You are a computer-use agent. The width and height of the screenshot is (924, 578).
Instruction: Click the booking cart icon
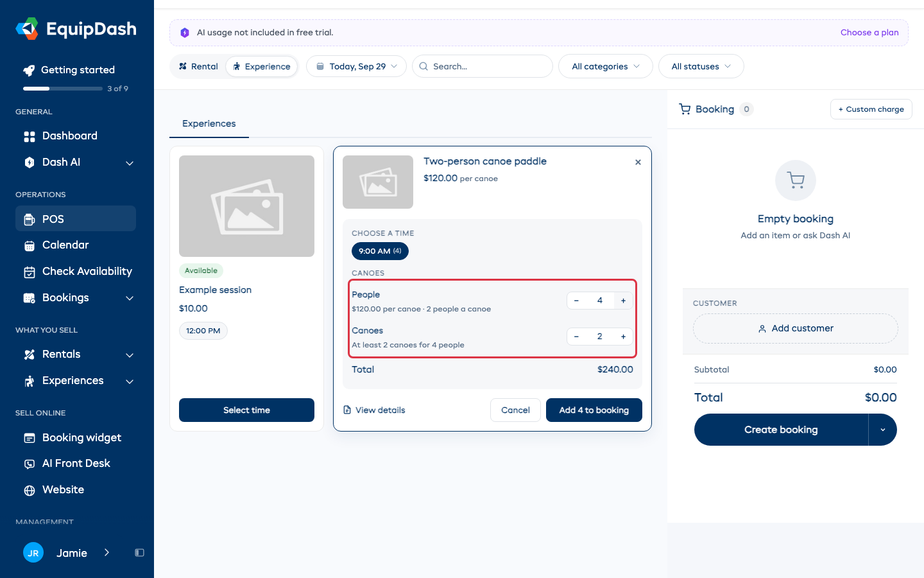coord(685,109)
